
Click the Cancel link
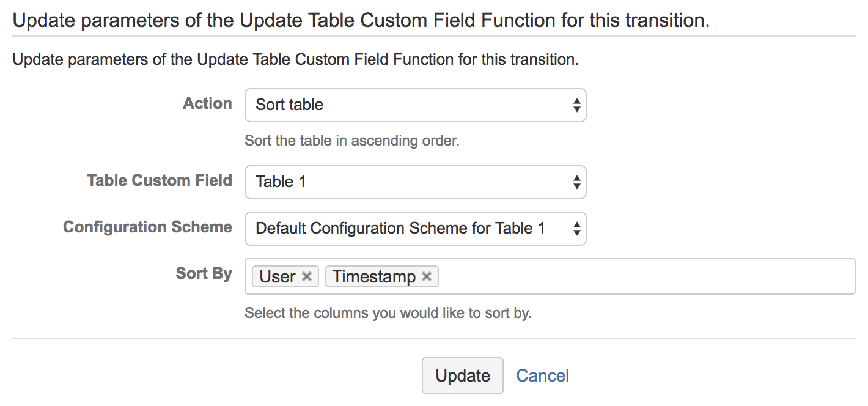[542, 375]
